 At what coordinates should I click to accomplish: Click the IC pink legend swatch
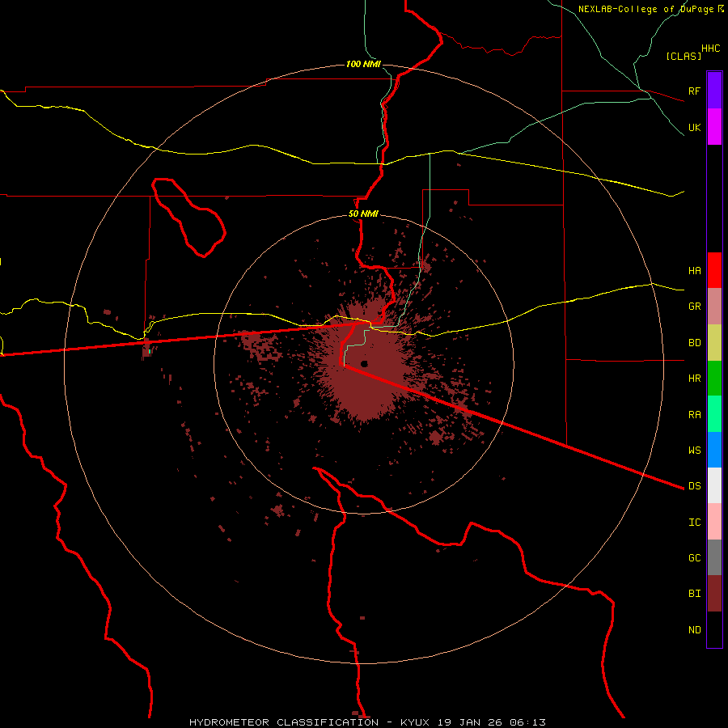tap(714, 522)
